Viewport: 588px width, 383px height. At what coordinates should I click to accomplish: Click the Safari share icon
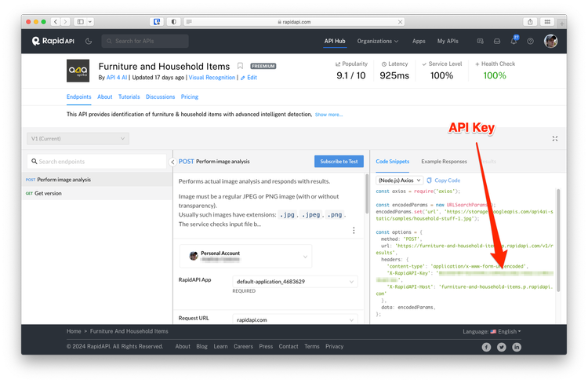coord(530,22)
